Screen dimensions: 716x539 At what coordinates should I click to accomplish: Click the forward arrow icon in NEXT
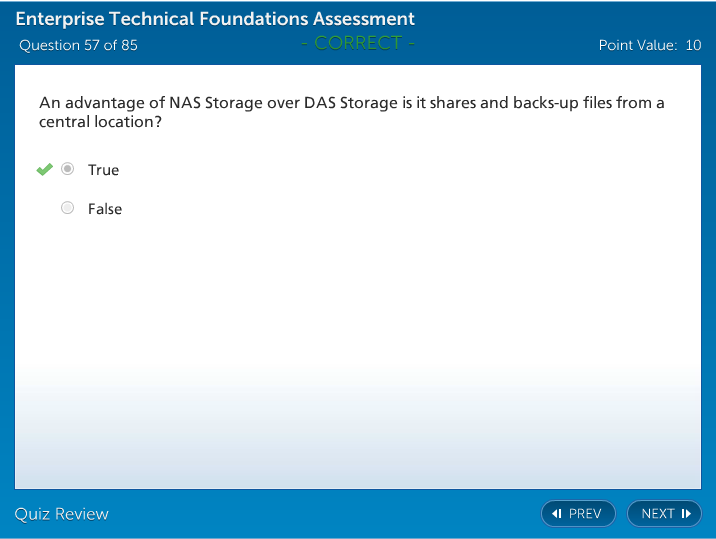[686, 514]
